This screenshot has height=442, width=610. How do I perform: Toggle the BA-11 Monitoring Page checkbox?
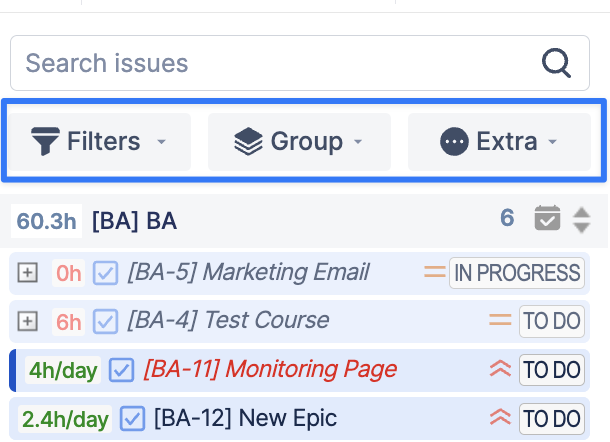click(121, 370)
